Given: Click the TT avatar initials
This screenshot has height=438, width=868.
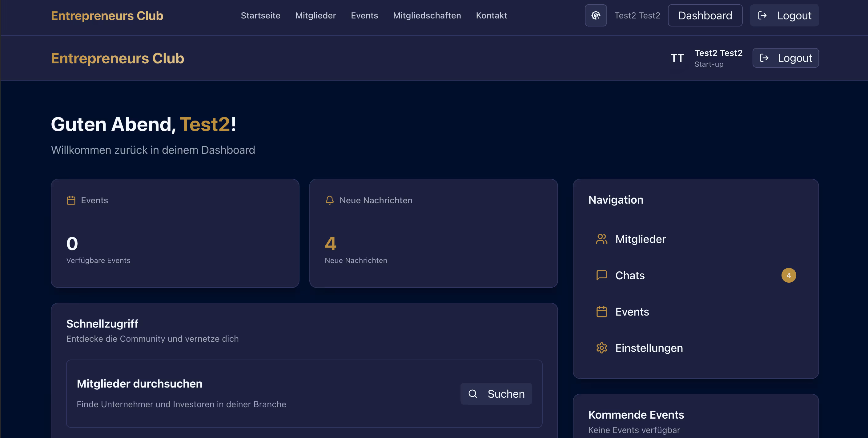Looking at the screenshot, I should pos(677,58).
